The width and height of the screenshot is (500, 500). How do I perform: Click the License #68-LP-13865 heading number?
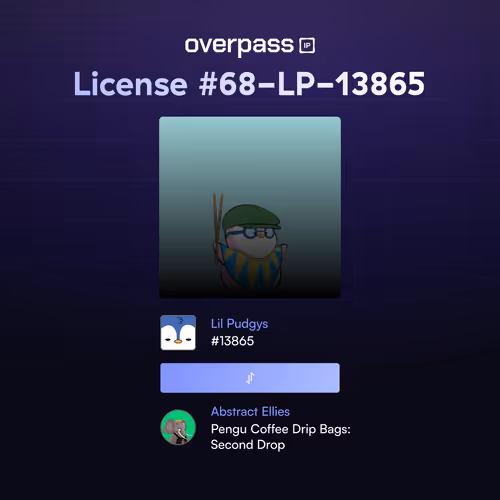312,84
